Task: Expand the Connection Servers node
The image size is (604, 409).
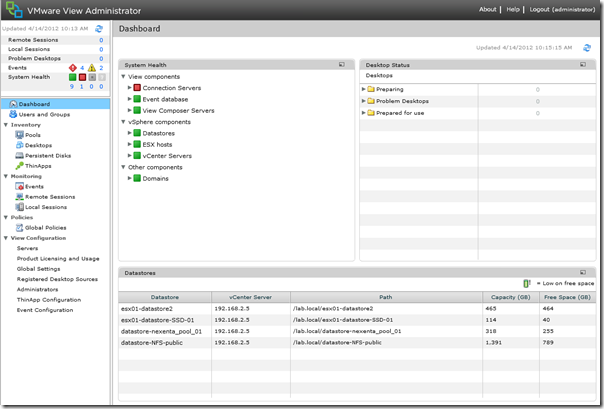Action: [129, 88]
